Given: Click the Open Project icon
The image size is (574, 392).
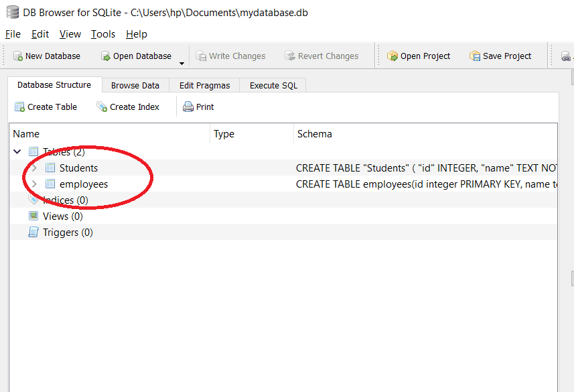Looking at the screenshot, I should tap(392, 56).
